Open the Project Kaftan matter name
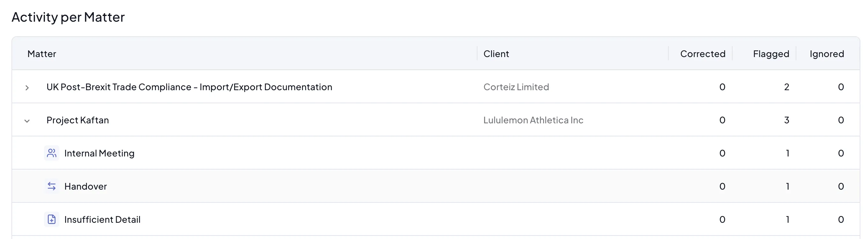The width and height of the screenshot is (868, 239). (x=77, y=120)
